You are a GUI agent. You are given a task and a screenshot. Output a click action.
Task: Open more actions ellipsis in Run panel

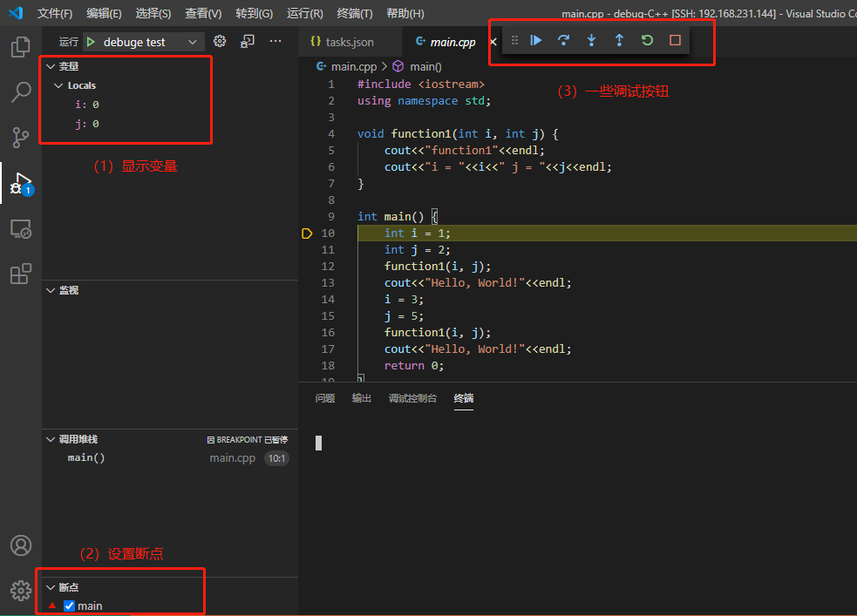point(275,41)
